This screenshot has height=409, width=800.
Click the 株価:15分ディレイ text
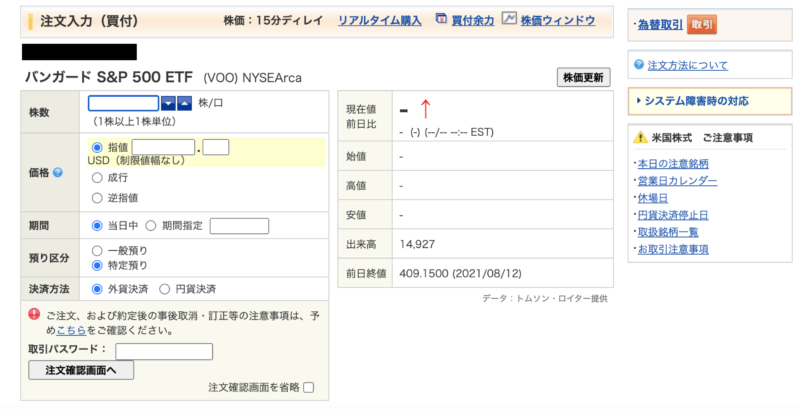pos(273,21)
